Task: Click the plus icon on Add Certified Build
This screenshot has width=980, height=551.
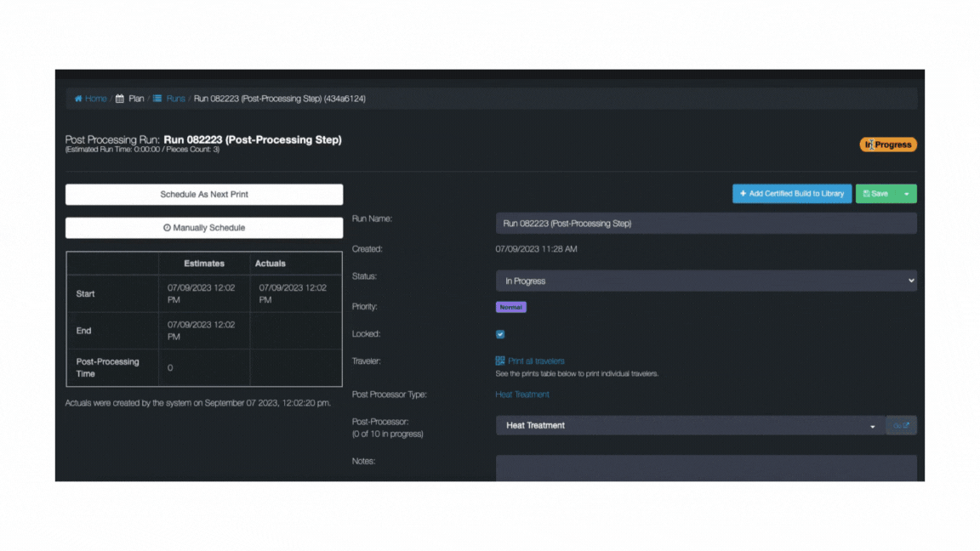Action: click(x=744, y=194)
